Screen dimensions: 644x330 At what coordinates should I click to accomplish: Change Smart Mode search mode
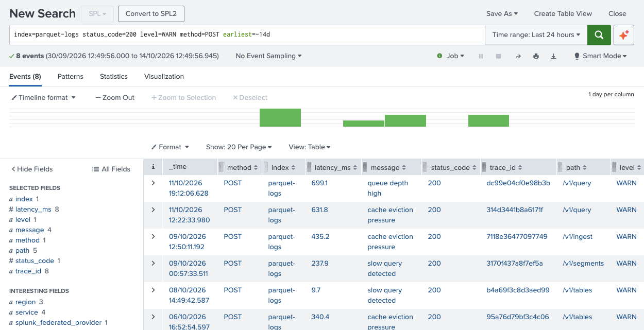pyautogui.click(x=600, y=56)
